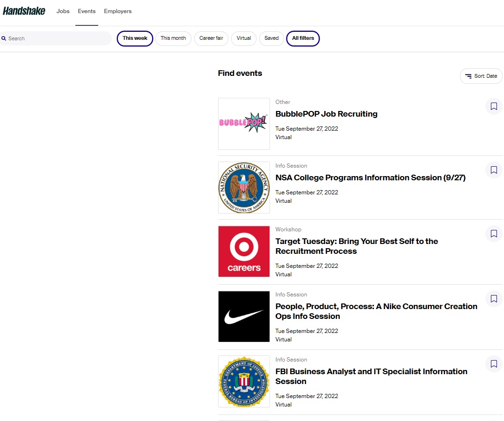Open the Target careers logo thumbnail
Image resolution: width=504 pixels, height=421 pixels.
[244, 251]
